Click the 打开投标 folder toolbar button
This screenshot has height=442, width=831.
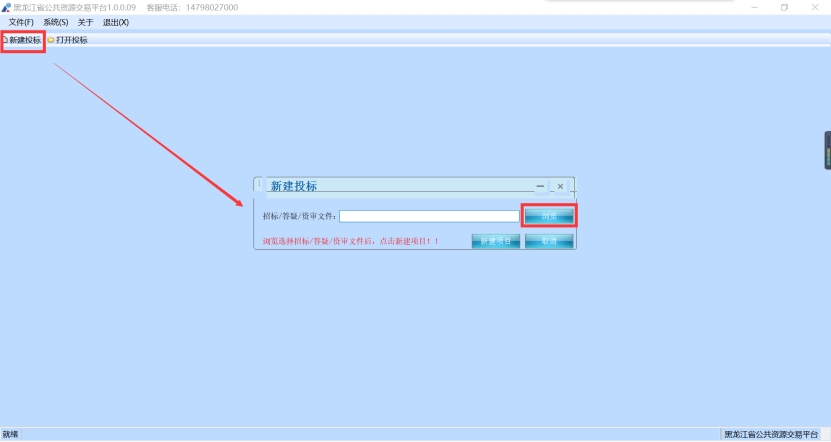[67, 40]
